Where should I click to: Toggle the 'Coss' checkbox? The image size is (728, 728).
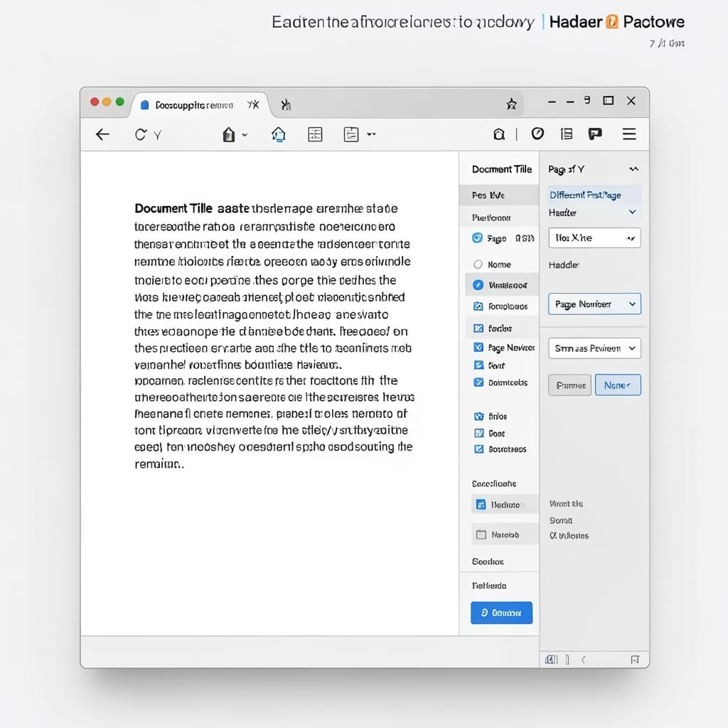point(478,433)
